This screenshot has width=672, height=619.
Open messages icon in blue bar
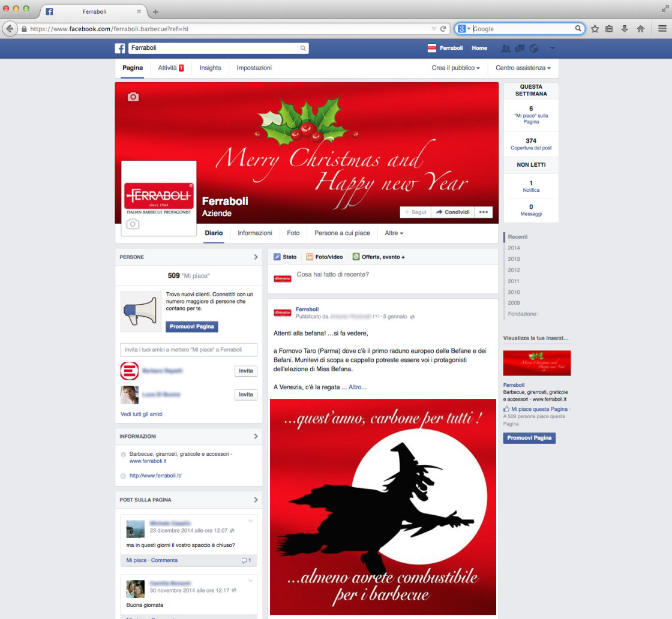tap(520, 49)
